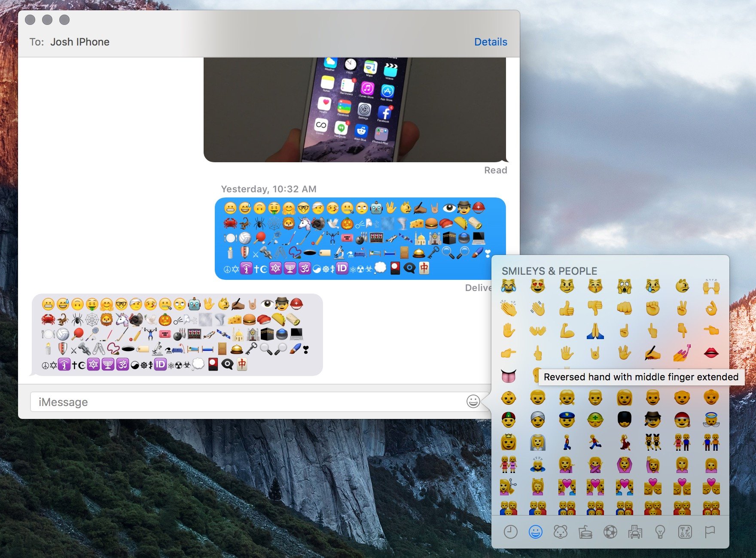756x558 pixels.
Task: Insert the bride with veil emoji
Action: [537, 442]
